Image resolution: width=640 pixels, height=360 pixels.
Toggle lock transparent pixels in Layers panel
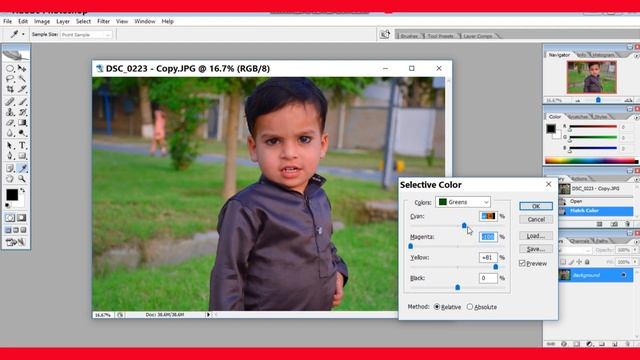coord(563,262)
